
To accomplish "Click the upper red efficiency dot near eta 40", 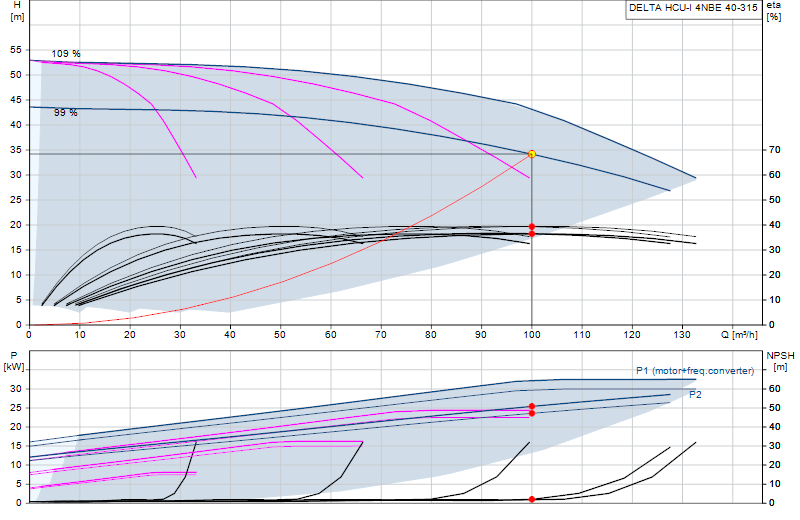I will (x=532, y=227).
